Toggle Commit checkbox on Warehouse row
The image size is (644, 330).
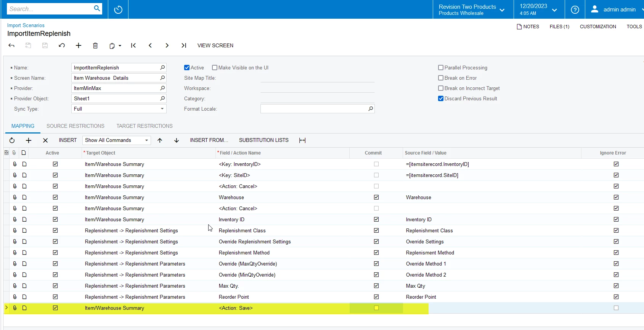coord(376,197)
